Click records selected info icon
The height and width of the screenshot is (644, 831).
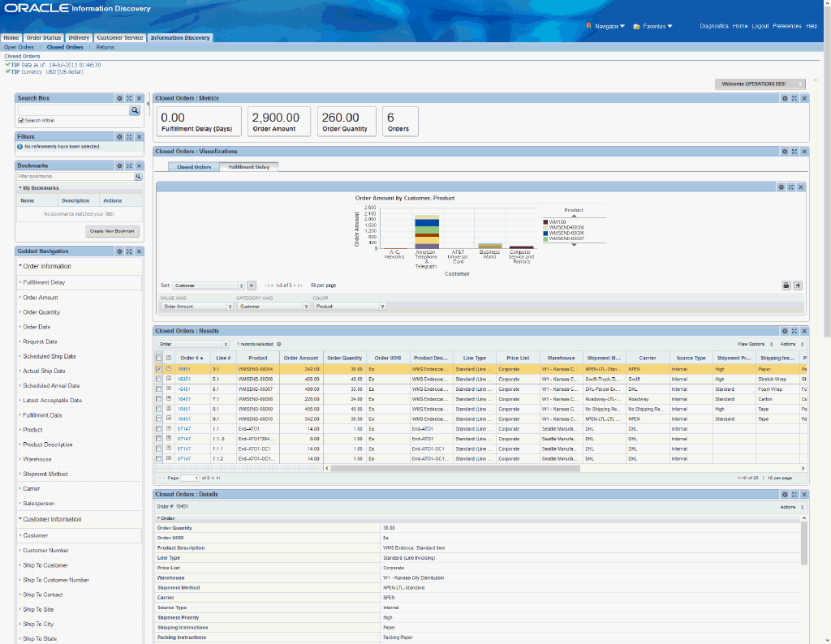pyautogui.click(x=279, y=344)
